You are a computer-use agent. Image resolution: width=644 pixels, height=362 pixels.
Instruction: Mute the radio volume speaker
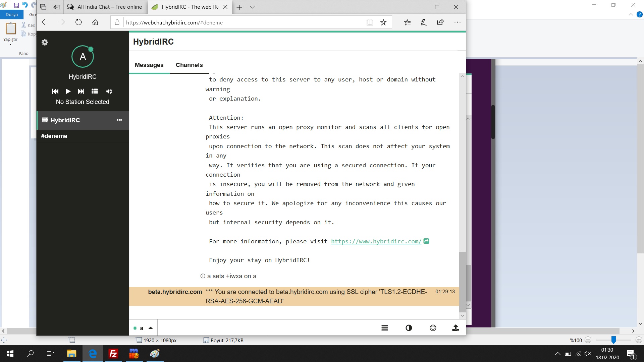coord(109,91)
